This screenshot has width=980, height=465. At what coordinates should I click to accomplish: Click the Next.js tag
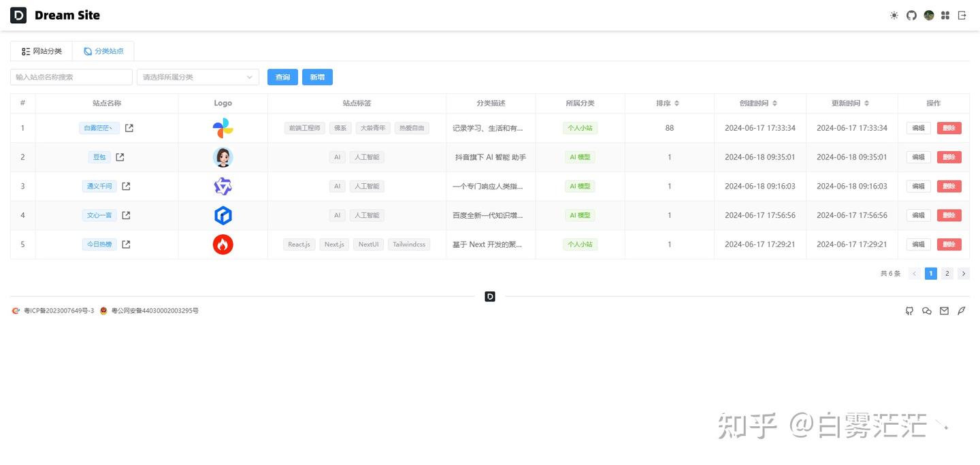[334, 244]
